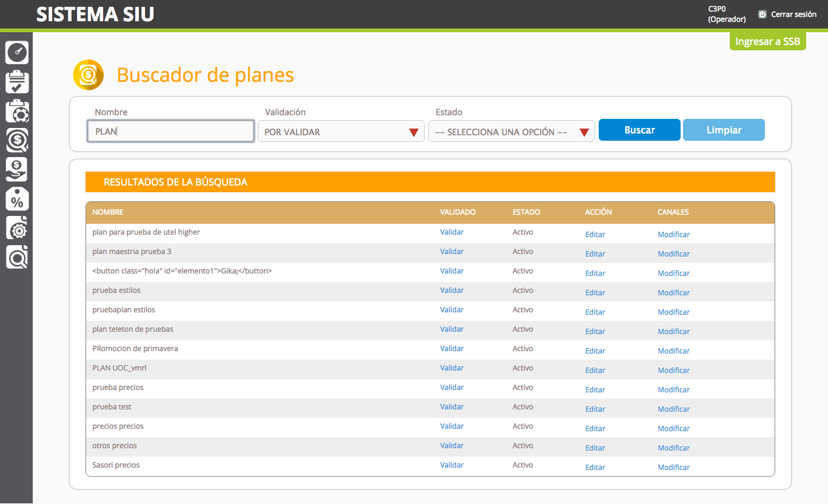Click Modificar for precios precios
The image size is (828, 504).
pos(674,429)
